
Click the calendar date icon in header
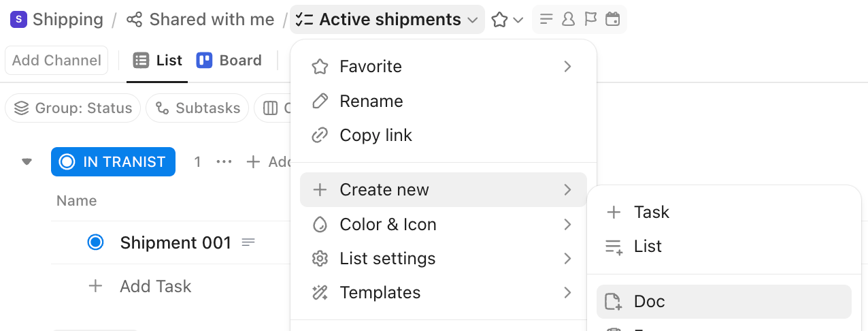[x=612, y=20]
